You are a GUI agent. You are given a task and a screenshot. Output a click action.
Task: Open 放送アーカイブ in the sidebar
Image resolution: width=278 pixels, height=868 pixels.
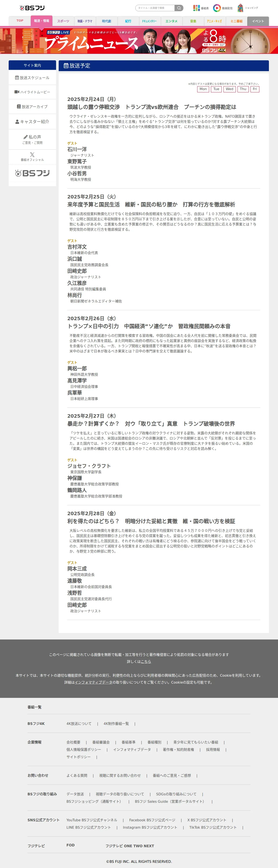click(32, 107)
